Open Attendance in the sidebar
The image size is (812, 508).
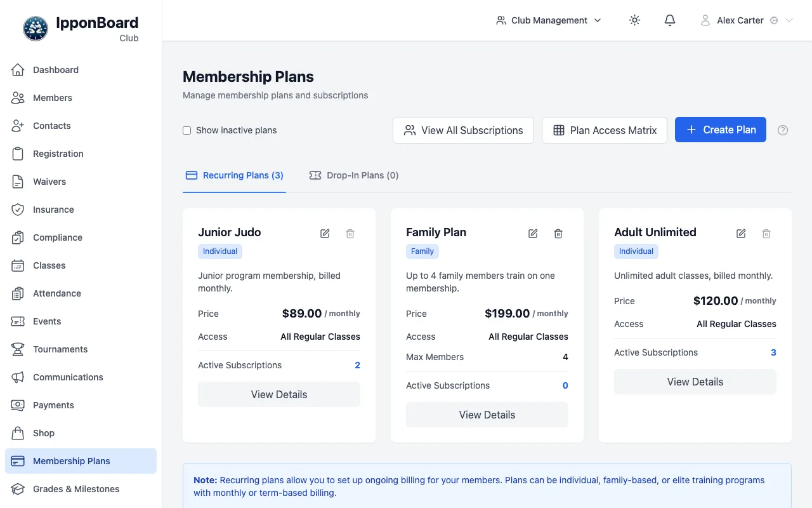(81, 293)
